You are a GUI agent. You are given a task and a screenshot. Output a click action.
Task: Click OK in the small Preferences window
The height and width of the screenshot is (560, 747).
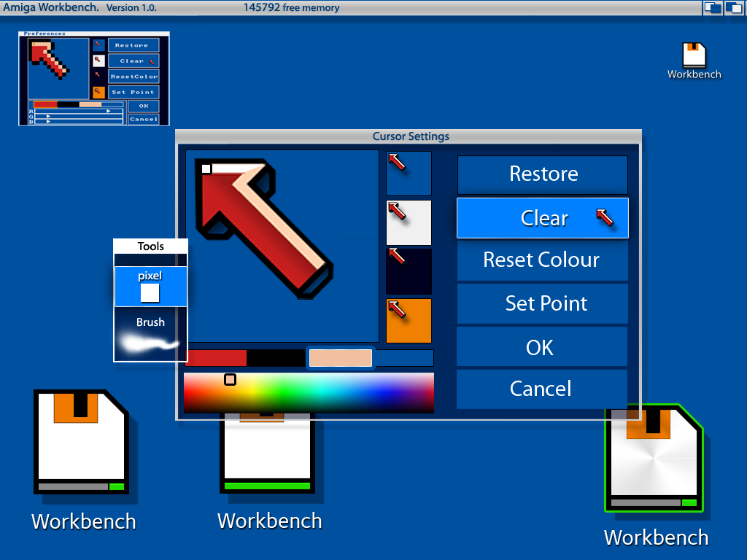pos(144,106)
